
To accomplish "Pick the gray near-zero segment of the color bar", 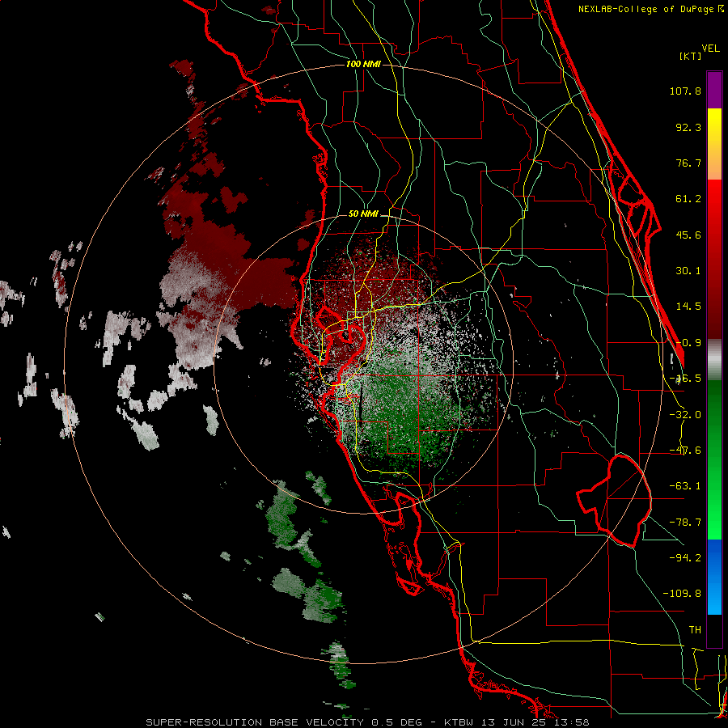I will coord(714,359).
